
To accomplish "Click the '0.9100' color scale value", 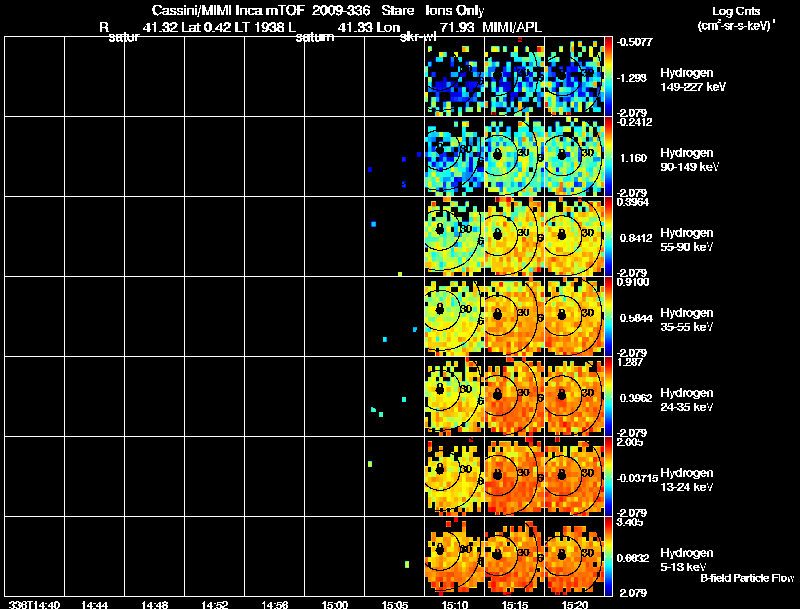I will [633, 282].
